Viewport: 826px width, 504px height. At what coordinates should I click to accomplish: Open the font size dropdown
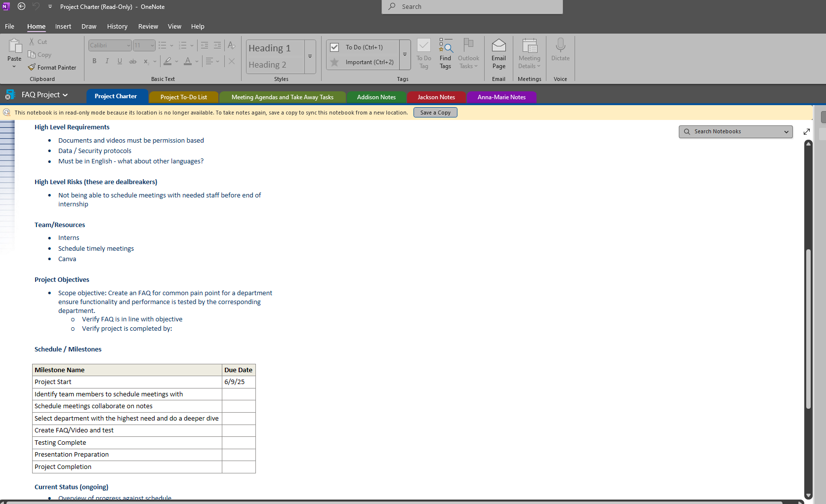[152, 45]
